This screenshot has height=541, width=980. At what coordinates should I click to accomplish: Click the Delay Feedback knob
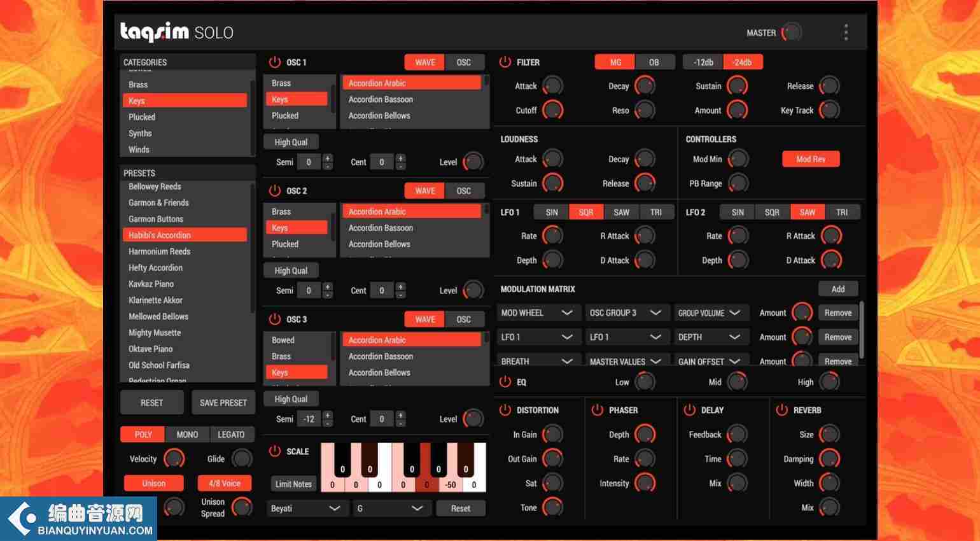point(737,435)
